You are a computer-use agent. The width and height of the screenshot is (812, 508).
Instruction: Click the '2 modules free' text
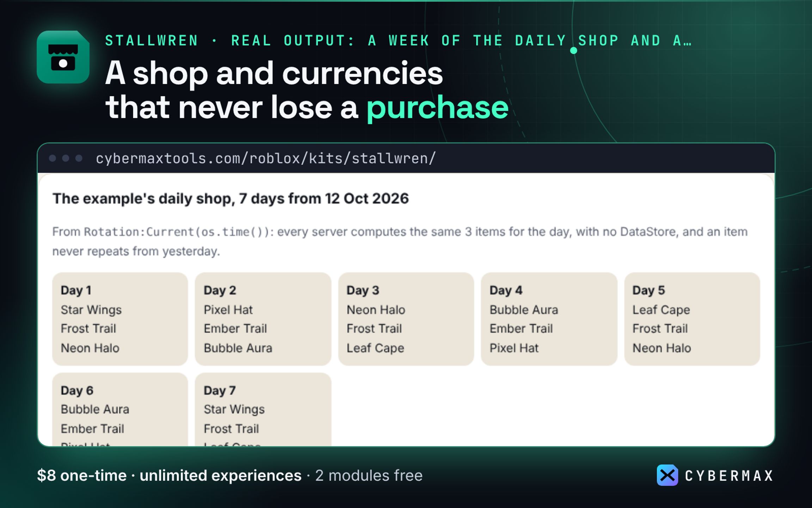pos(369,476)
